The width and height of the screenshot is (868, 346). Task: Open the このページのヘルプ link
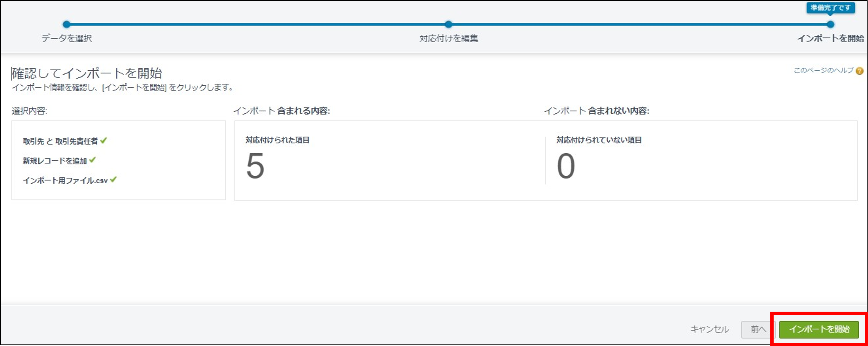(824, 70)
